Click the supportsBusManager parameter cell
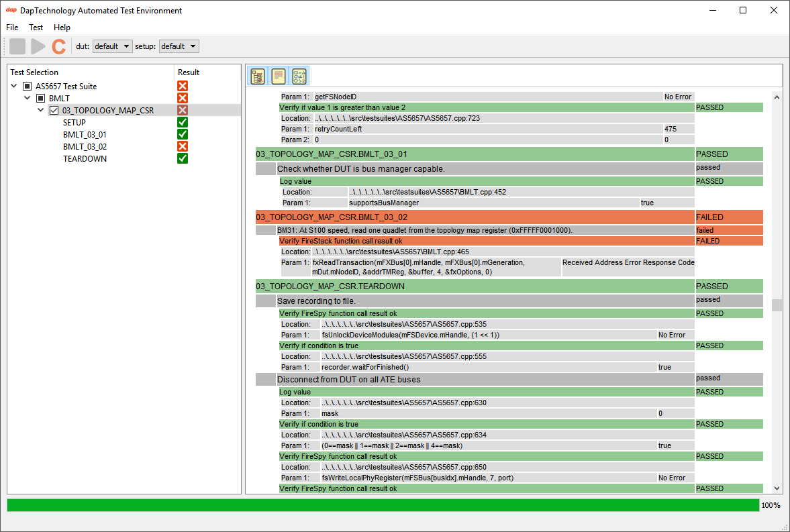Viewport: 790px width, 532px height. click(x=493, y=203)
